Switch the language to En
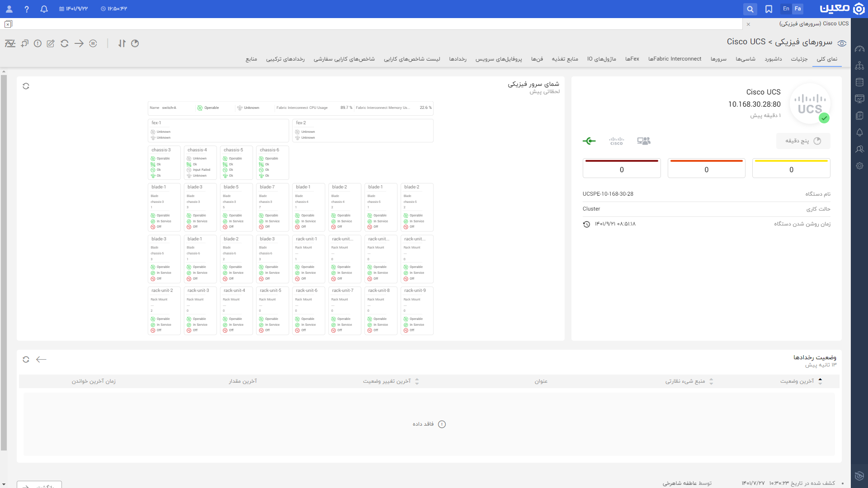The width and height of the screenshot is (868, 488). click(786, 9)
